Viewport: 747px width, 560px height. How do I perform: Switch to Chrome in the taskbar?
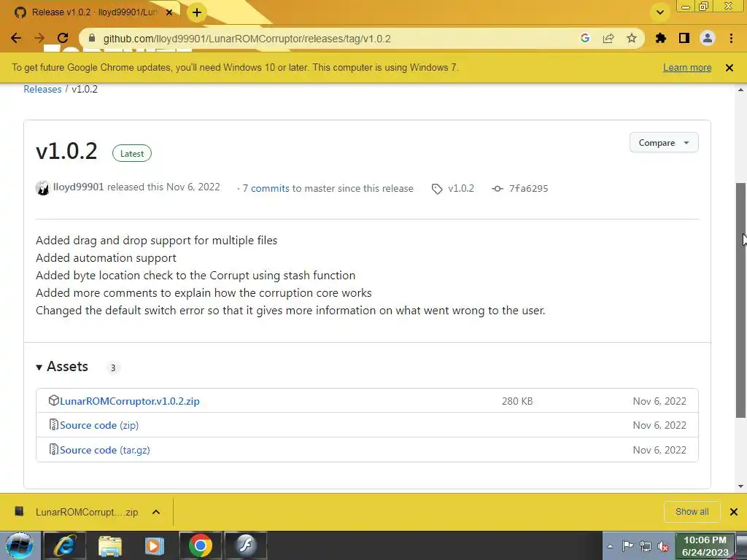[x=200, y=545]
